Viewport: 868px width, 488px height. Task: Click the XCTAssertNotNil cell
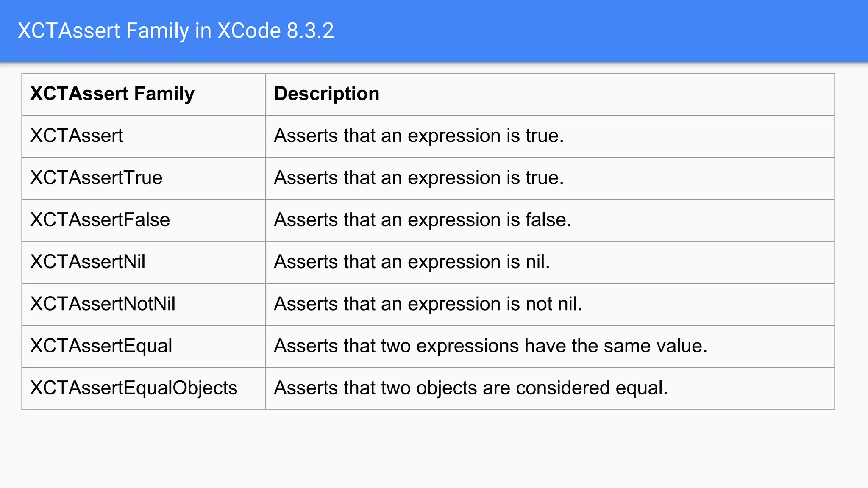(x=103, y=304)
